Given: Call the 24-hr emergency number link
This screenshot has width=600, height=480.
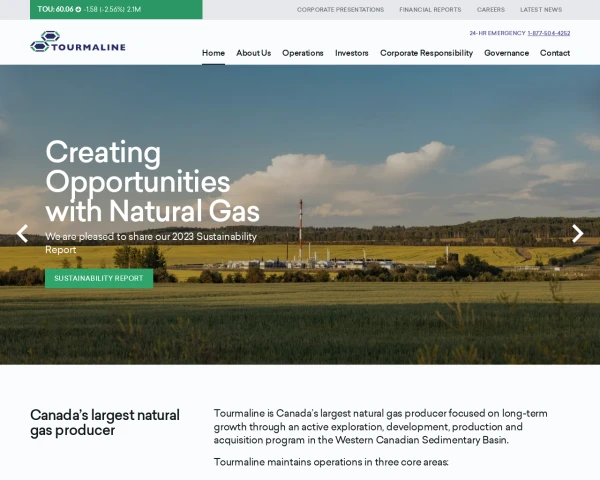Looking at the screenshot, I should [x=549, y=33].
